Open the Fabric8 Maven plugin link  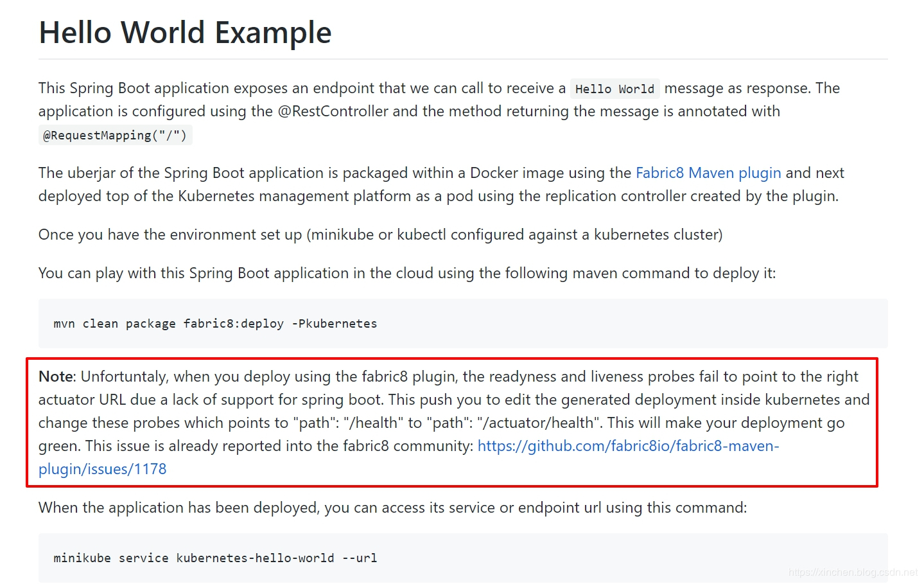[708, 173]
